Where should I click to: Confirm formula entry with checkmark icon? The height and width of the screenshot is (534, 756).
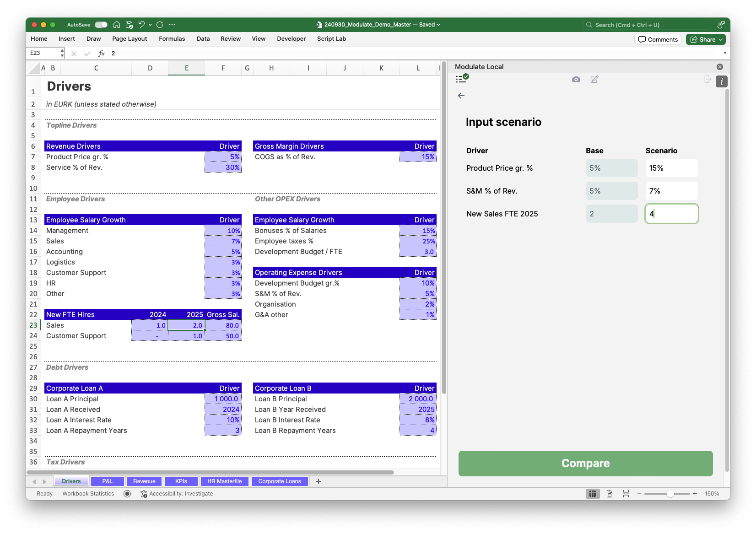87,54
